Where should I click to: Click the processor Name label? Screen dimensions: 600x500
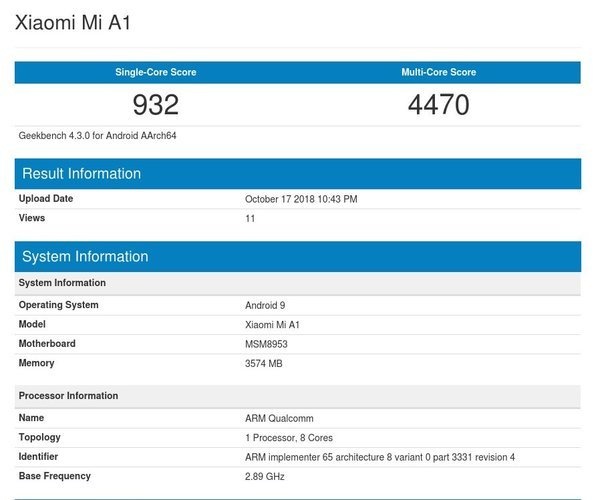click(x=31, y=418)
